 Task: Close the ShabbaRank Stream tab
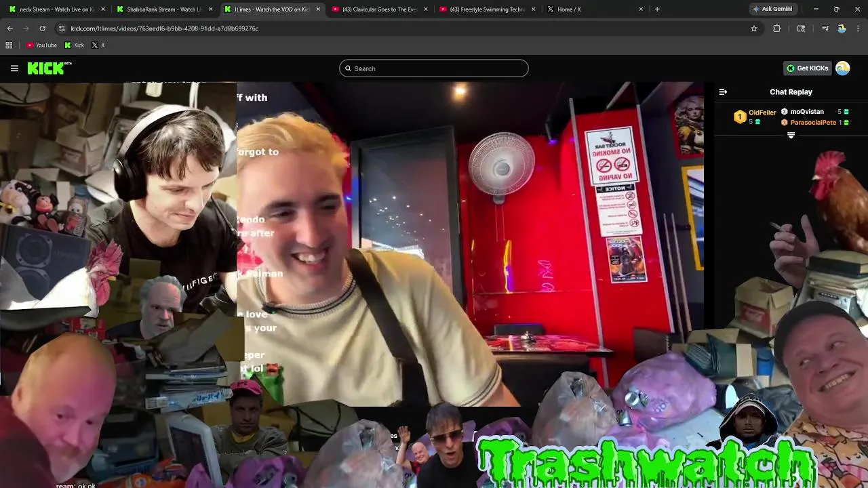point(211,9)
